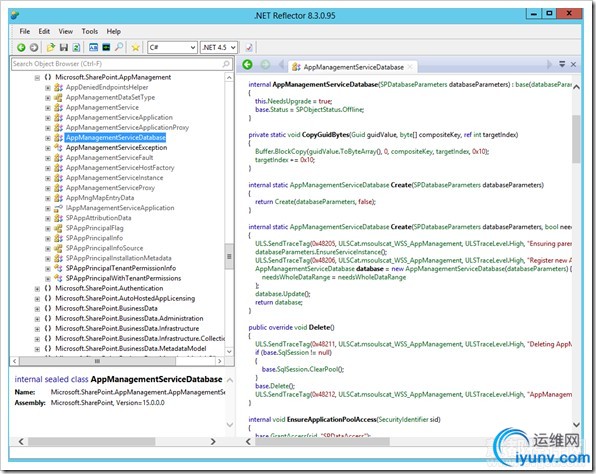Click SPDatabaseParameters link in constructor
The image size is (596, 474).
[413, 84]
